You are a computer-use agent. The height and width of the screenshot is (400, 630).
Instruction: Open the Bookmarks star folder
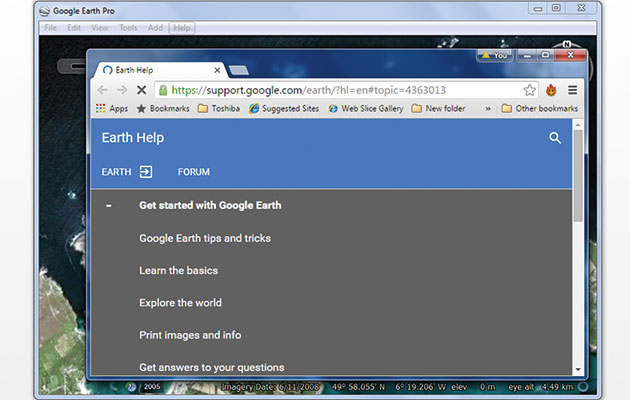click(x=163, y=108)
